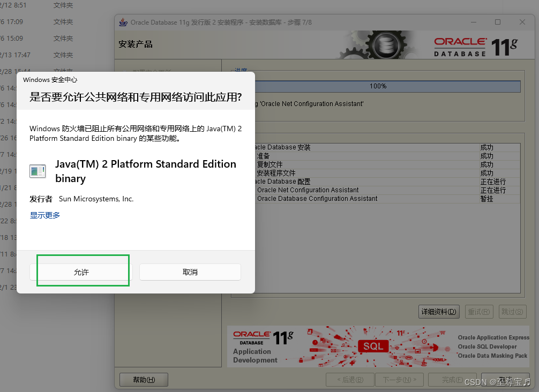539x392 pixels.
Task: Close the Oracle installer window
Action: (522, 22)
